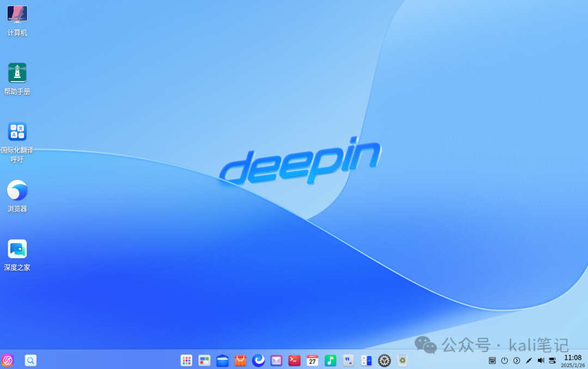Select the 深度之家 desktop icon
Image resolution: width=588 pixels, height=369 pixels.
point(17,249)
